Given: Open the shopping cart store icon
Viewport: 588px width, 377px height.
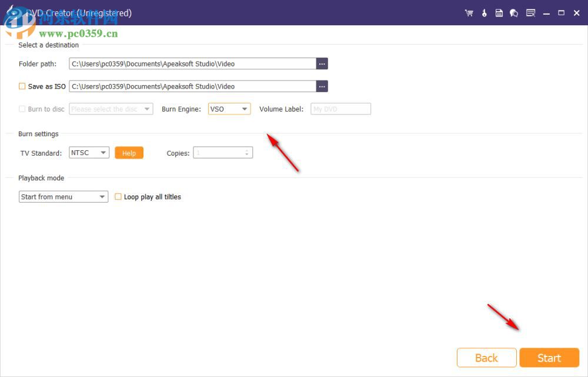Looking at the screenshot, I should tap(469, 12).
